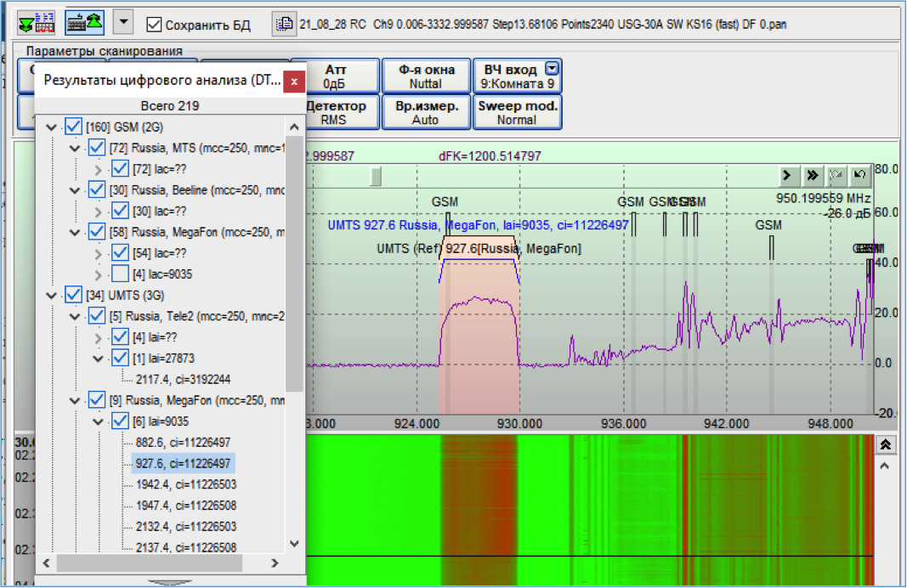
Task: Open the ВЧ вход dropdown arrow
Action: 552,69
